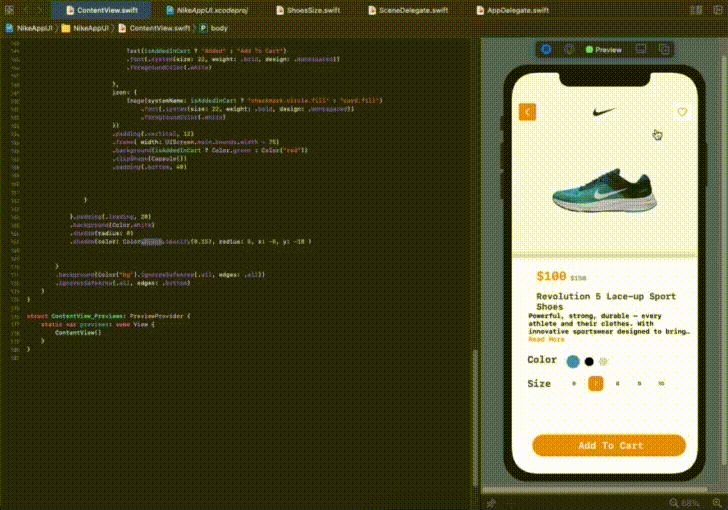Open NikeAppUI project breadcrumb

coord(30,28)
